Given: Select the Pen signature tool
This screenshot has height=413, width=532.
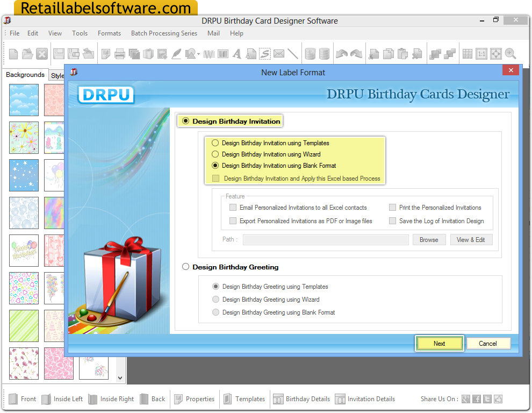Looking at the screenshot, I should [177, 53].
